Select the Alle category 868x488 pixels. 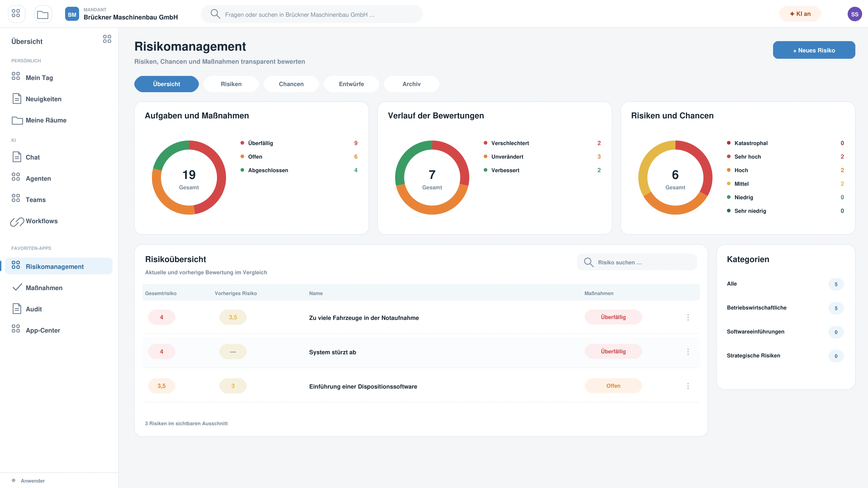(785, 284)
